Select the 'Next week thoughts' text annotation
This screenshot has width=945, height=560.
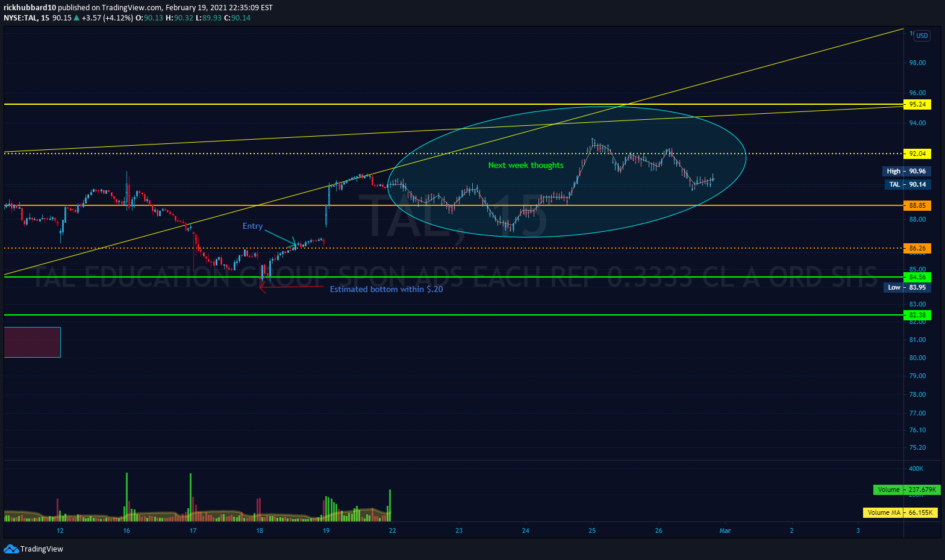pyautogui.click(x=526, y=165)
